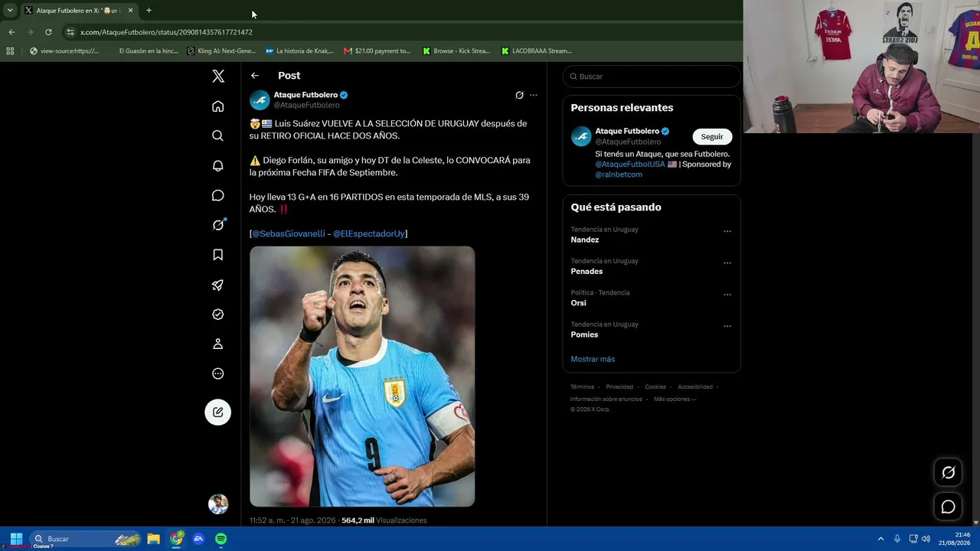Open the Kling AI bookmark
The height and width of the screenshot is (551, 980).
click(x=222, y=51)
